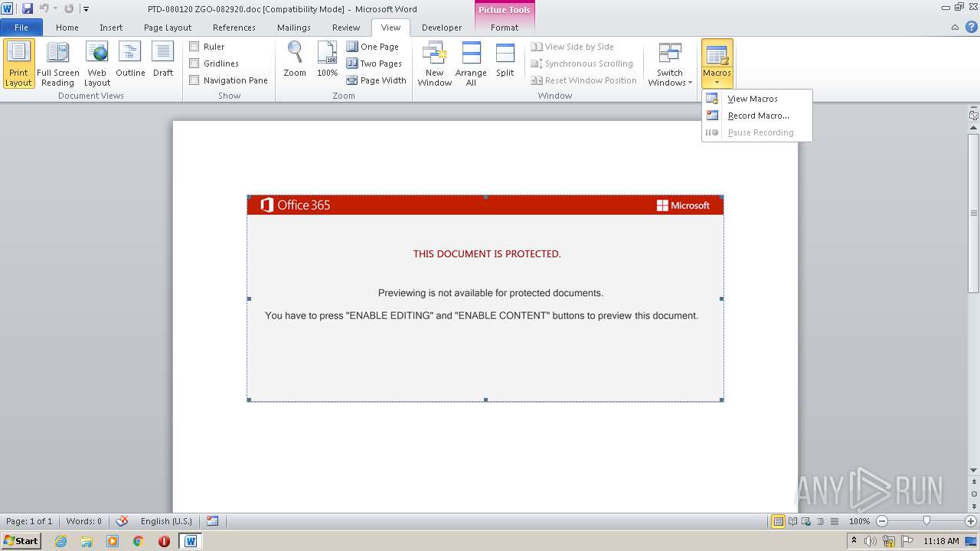Open a New Window
980x551 pixels.
click(434, 64)
